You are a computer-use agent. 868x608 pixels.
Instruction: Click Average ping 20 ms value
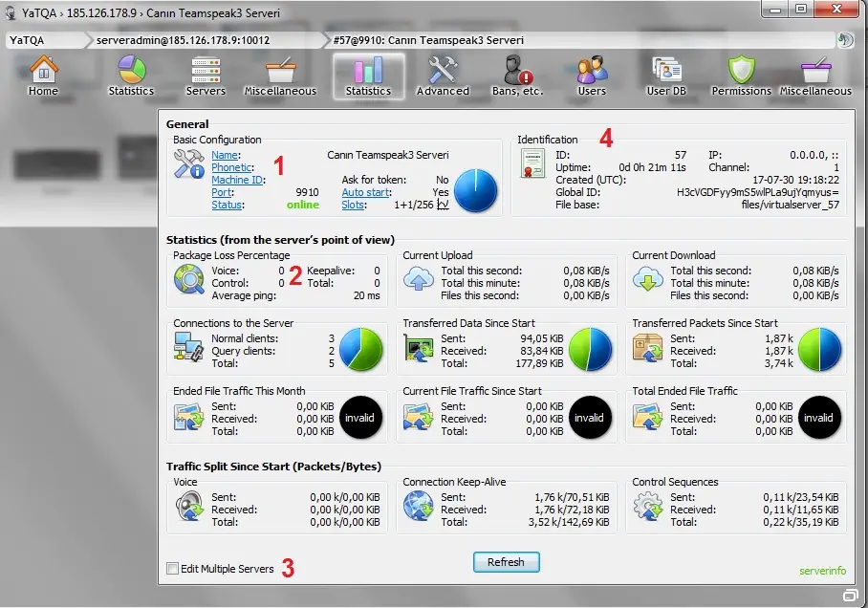[366, 295]
